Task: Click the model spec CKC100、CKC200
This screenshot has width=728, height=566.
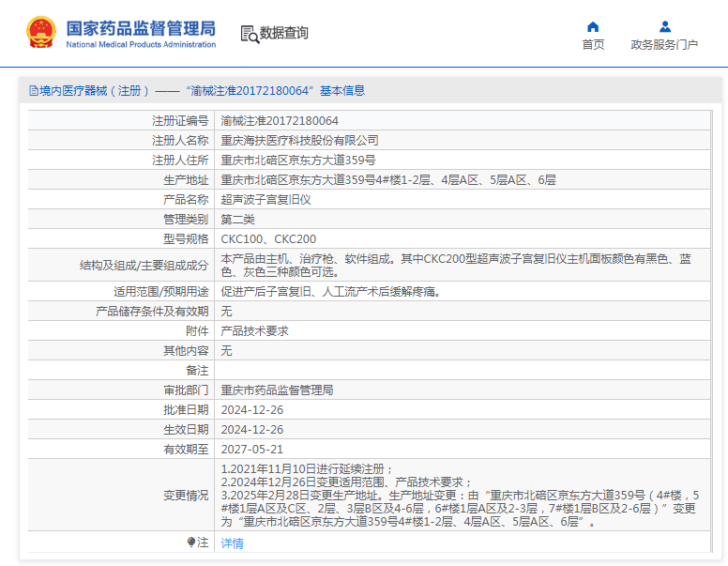Action: [x=268, y=239]
